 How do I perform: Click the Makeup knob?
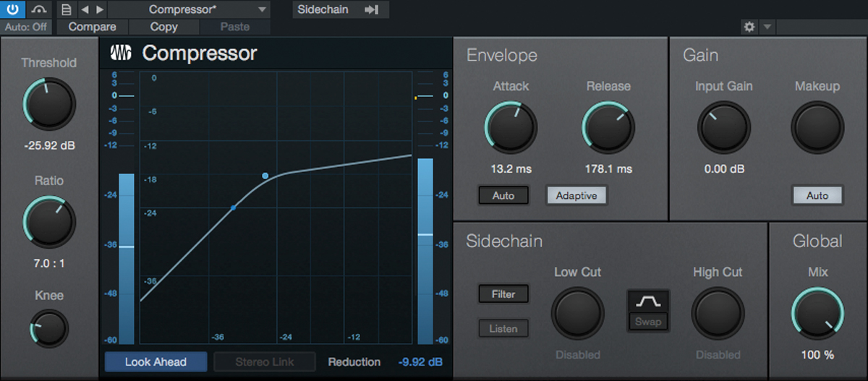(817, 127)
